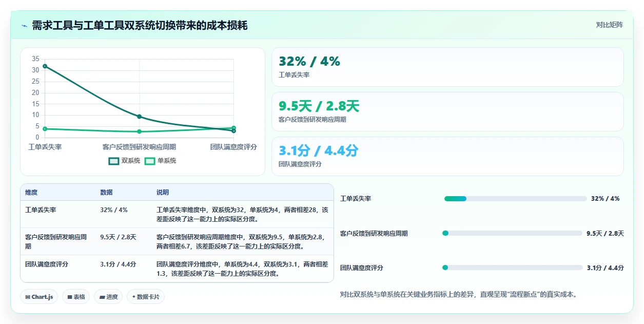The image size is (644, 324).
Task: Click the '3.1分 / 4.4分' value beside progress bar
Action: coord(606,268)
